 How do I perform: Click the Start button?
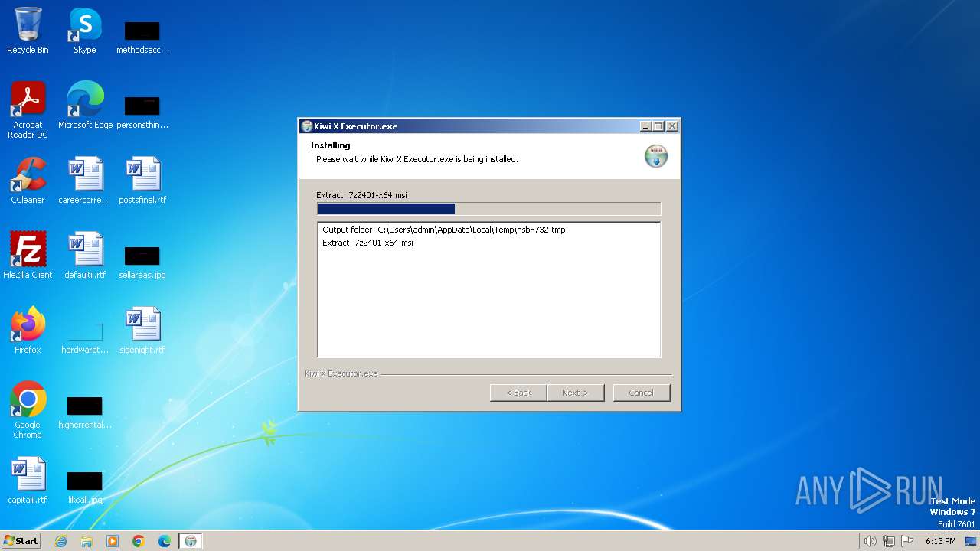(21, 541)
